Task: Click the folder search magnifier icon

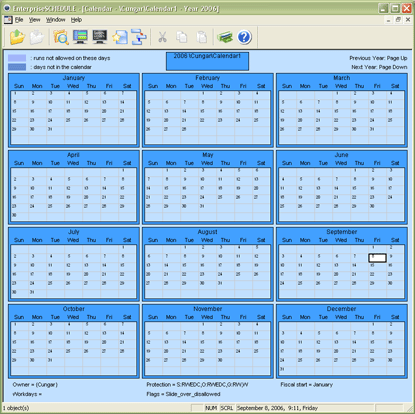Action: click(x=61, y=37)
